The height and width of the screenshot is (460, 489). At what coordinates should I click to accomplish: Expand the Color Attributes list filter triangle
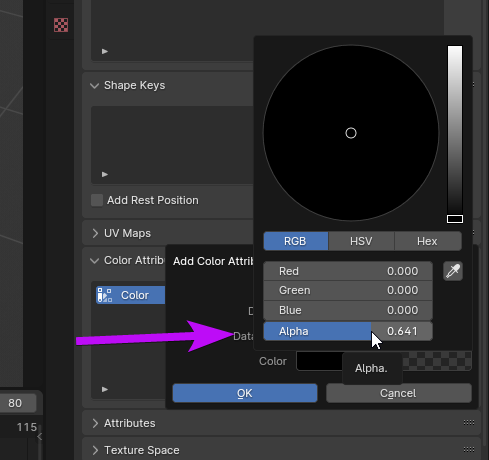105,389
